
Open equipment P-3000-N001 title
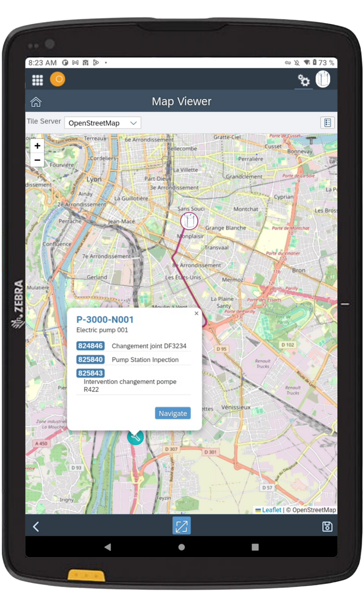tap(105, 320)
